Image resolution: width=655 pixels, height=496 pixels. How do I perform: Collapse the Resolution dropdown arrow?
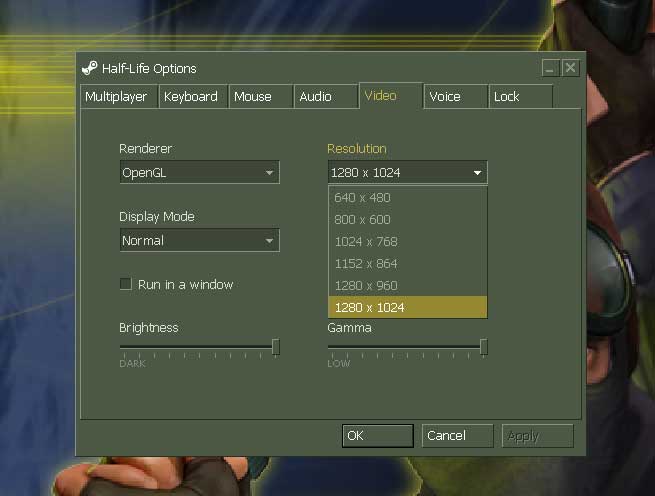[x=477, y=173]
